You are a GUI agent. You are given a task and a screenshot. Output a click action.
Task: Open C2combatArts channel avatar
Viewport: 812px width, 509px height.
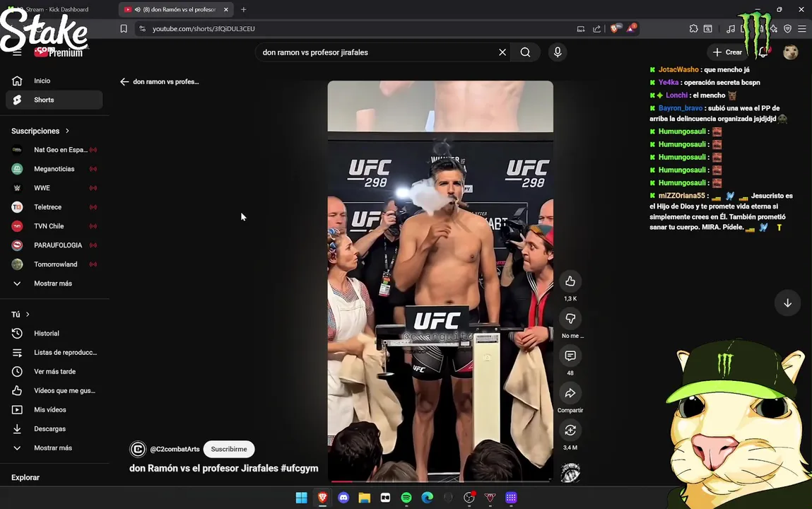(138, 449)
